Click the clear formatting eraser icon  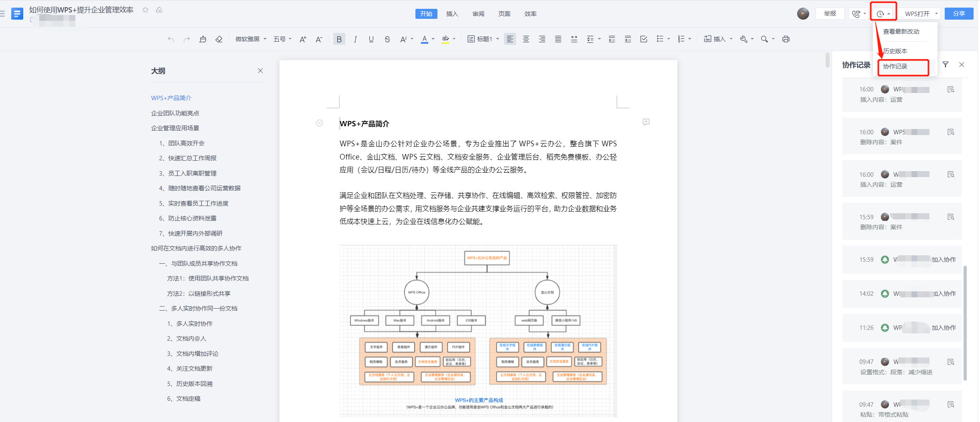pyautogui.click(x=219, y=39)
